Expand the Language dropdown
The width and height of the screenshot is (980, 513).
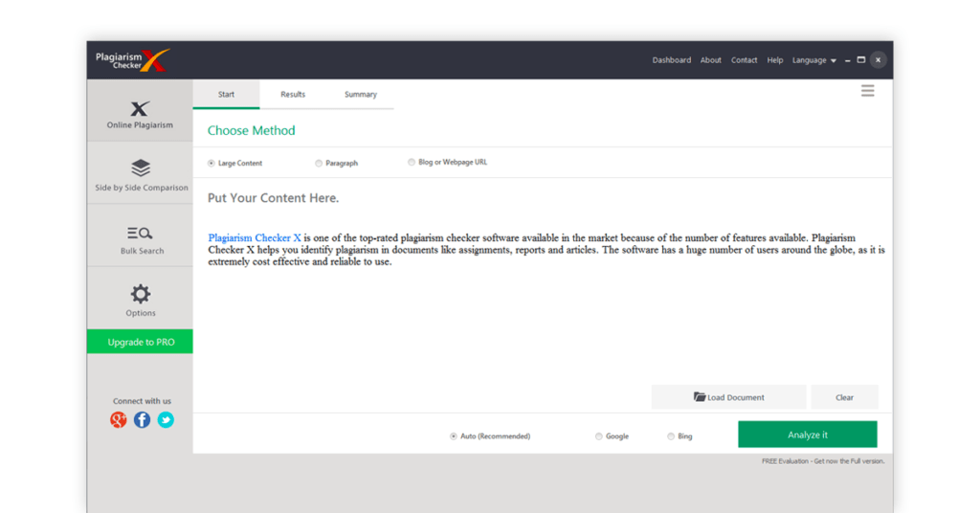coord(814,60)
